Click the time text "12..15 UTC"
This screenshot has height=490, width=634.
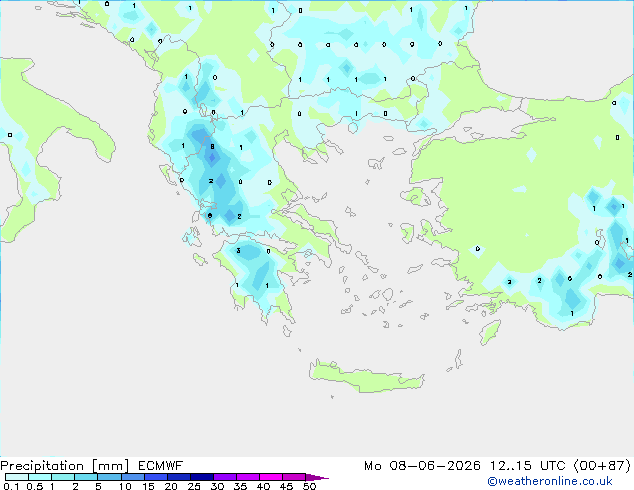click(x=528, y=466)
